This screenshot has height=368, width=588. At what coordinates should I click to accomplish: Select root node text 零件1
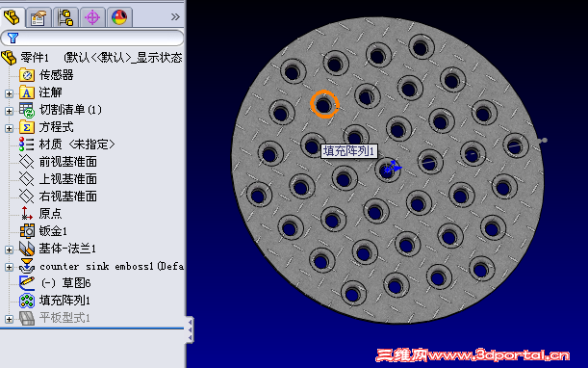pyautogui.click(x=35, y=58)
